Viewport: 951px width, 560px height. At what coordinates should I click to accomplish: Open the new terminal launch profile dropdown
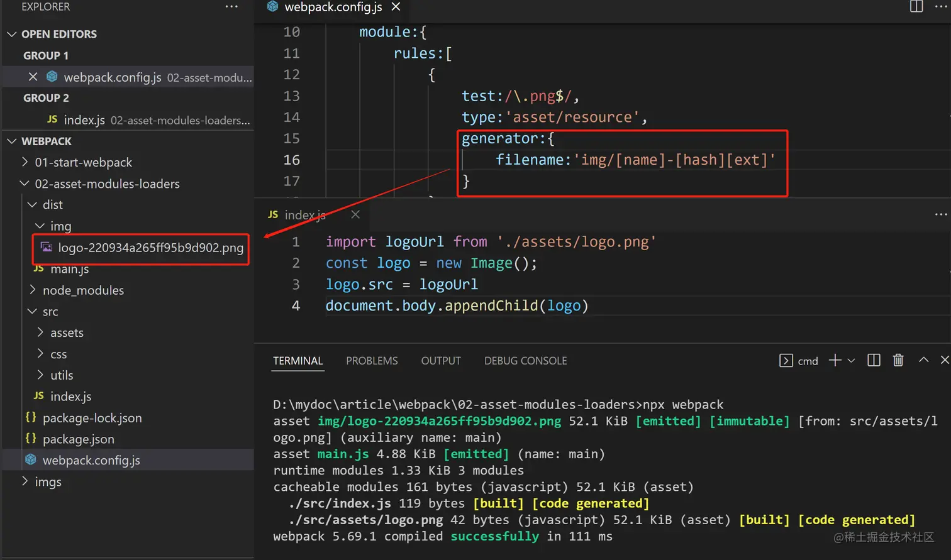click(x=851, y=361)
